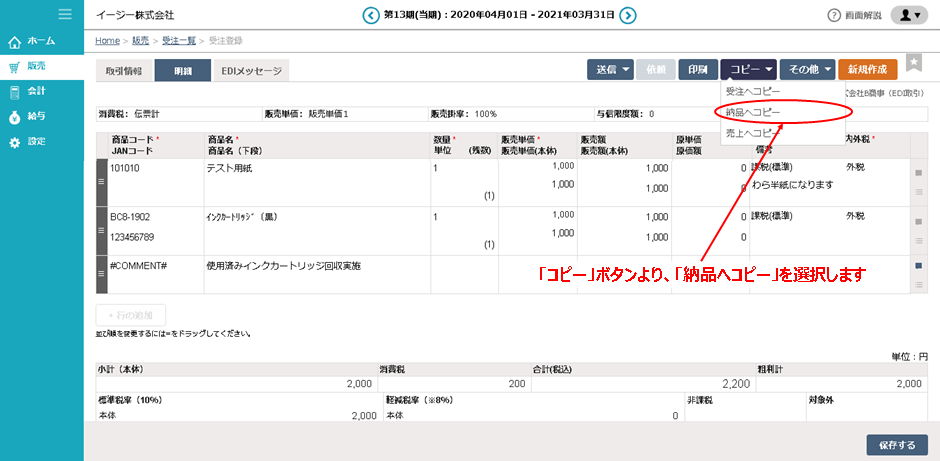Click product code BC8-1902
The width and height of the screenshot is (940, 461).
pyautogui.click(x=130, y=216)
